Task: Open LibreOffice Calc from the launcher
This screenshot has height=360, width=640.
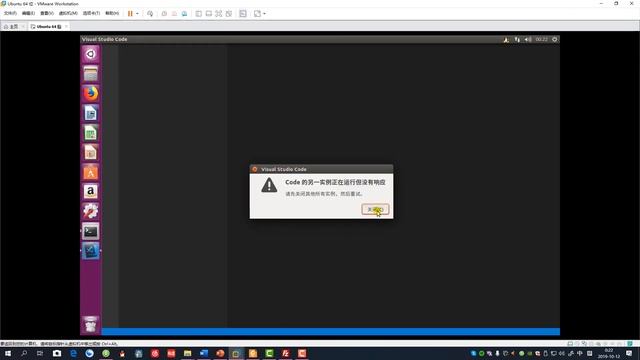Action: point(91,133)
